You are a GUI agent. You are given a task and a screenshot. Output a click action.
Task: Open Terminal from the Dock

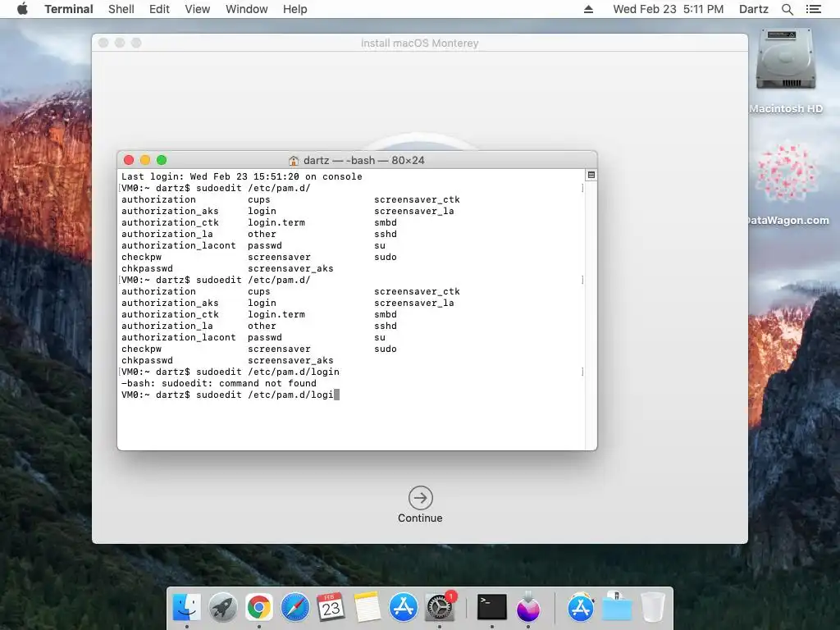pos(492,608)
